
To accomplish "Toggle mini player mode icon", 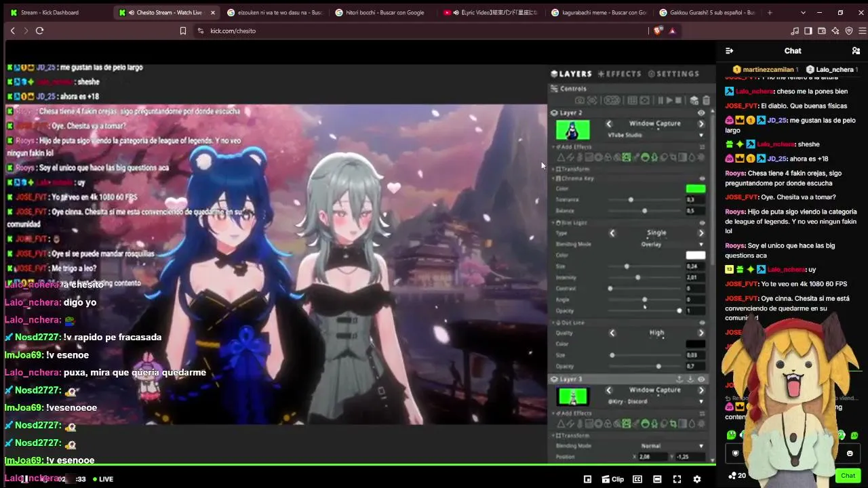I will click(x=587, y=479).
